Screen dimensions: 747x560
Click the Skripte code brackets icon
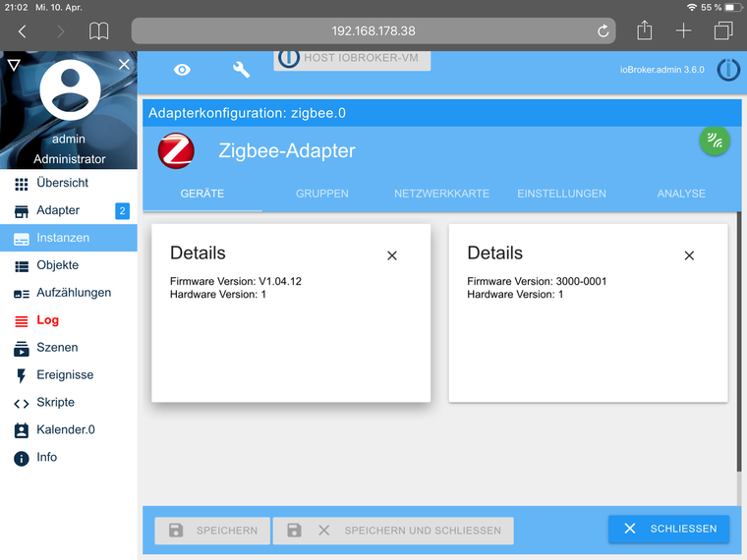point(22,405)
